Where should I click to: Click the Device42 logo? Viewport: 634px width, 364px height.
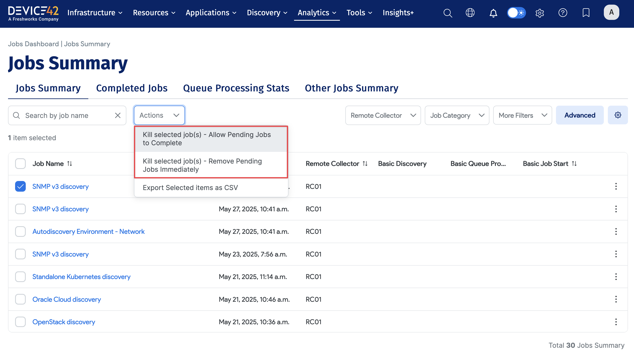pyautogui.click(x=33, y=13)
